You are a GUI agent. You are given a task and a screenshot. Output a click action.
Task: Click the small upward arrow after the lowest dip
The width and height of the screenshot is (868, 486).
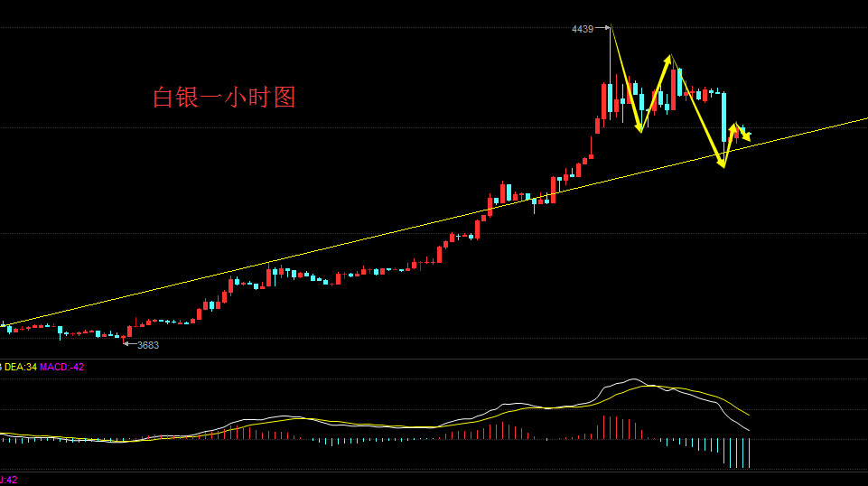[x=733, y=129]
